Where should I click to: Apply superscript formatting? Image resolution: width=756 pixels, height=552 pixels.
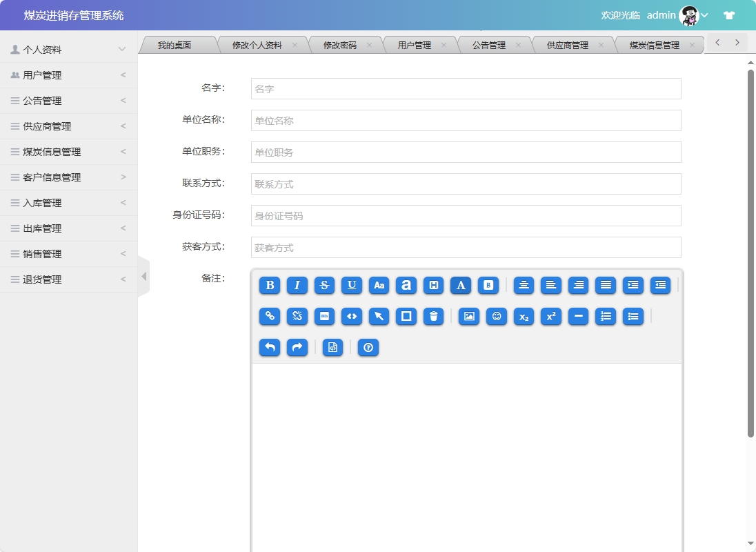(x=550, y=317)
